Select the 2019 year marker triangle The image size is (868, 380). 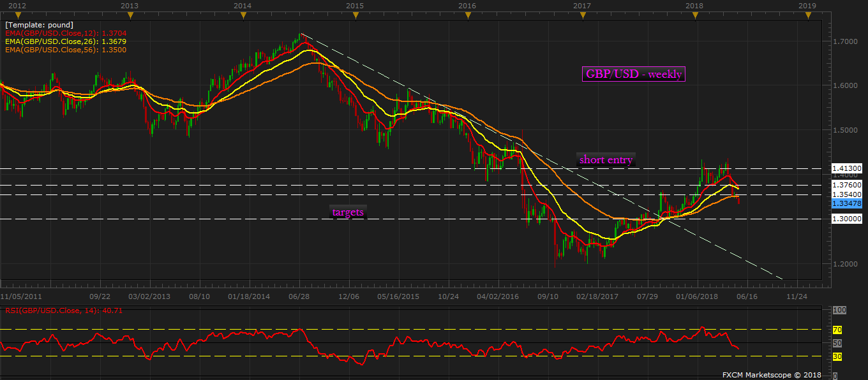[808, 15]
